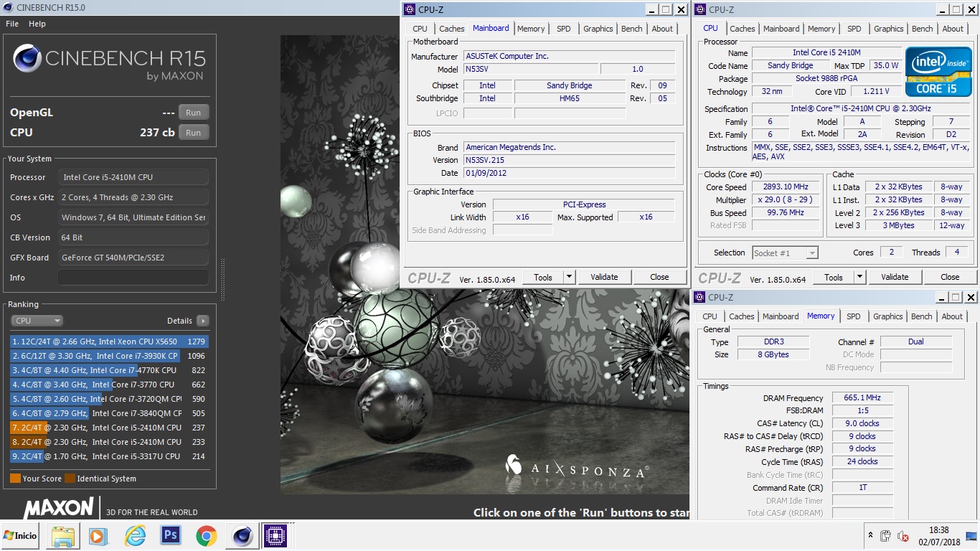The image size is (980, 551).
Task: Click the Memory CPU-Z title icon
Action: click(699, 297)
